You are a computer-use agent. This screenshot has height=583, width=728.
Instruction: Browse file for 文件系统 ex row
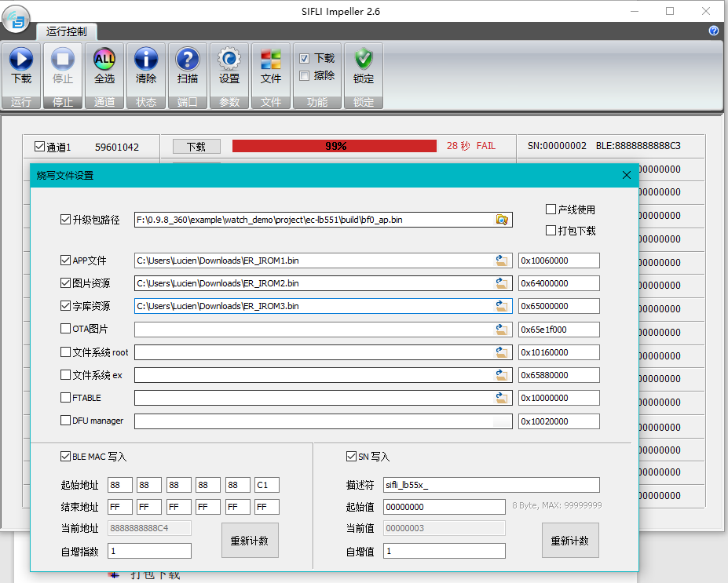[501, 375]
